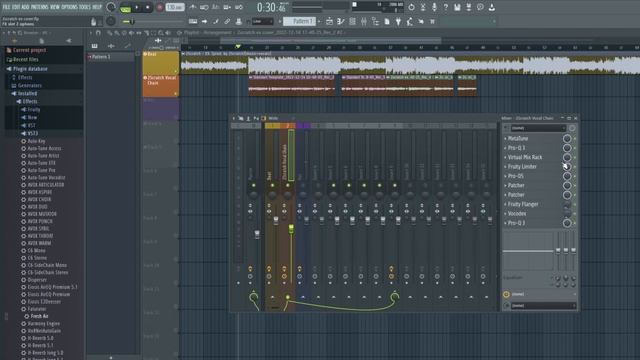Image resolution: width=640 pixels, height=360 pixels.
Task: Click the save project disk icon
Action: click(x=457, y=7)
